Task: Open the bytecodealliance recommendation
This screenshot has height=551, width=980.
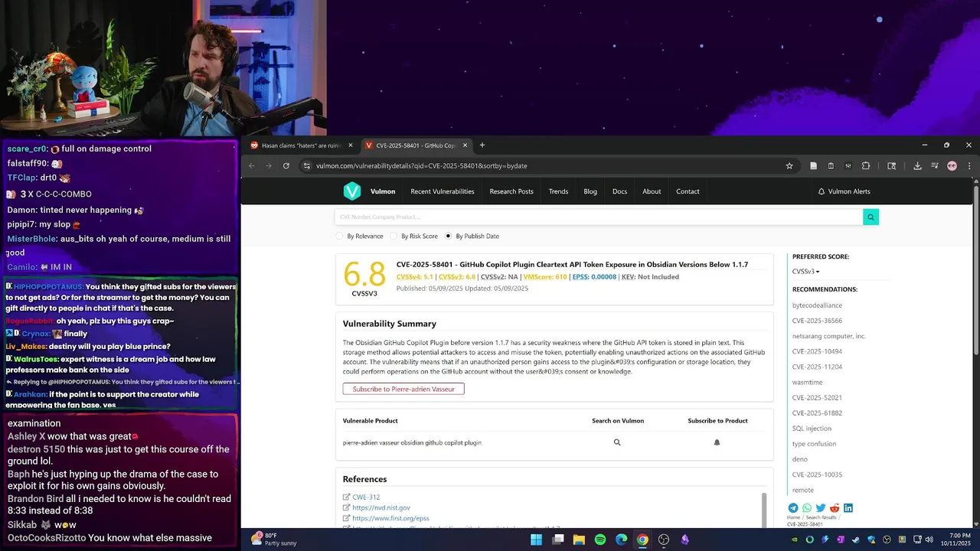Action: (817, 305)
